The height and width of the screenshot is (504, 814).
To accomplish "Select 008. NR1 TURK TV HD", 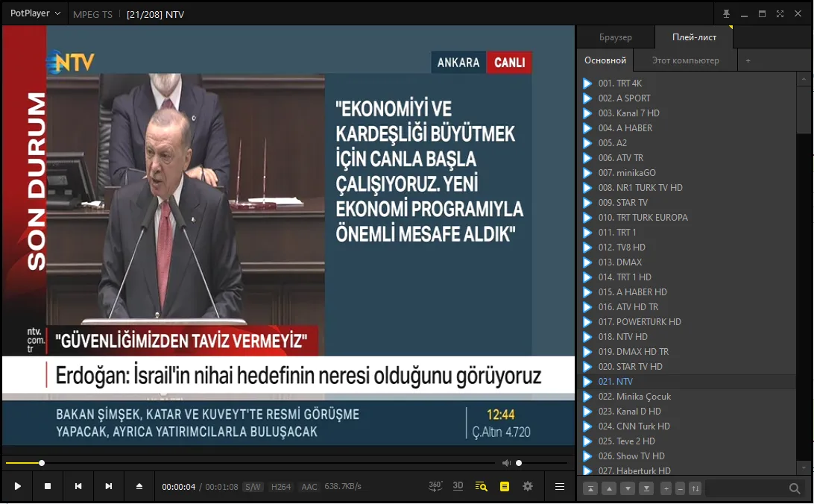I will click(x=640, y=187).
